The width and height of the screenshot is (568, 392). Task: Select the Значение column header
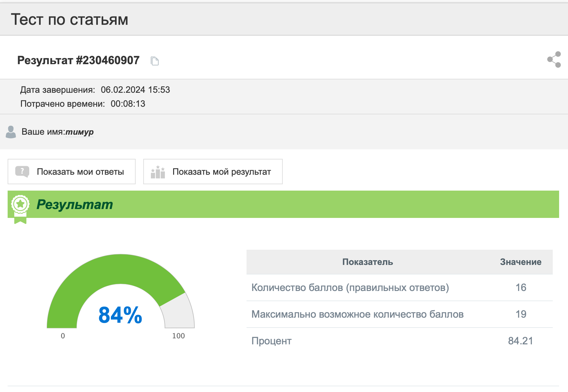[521, 262]
